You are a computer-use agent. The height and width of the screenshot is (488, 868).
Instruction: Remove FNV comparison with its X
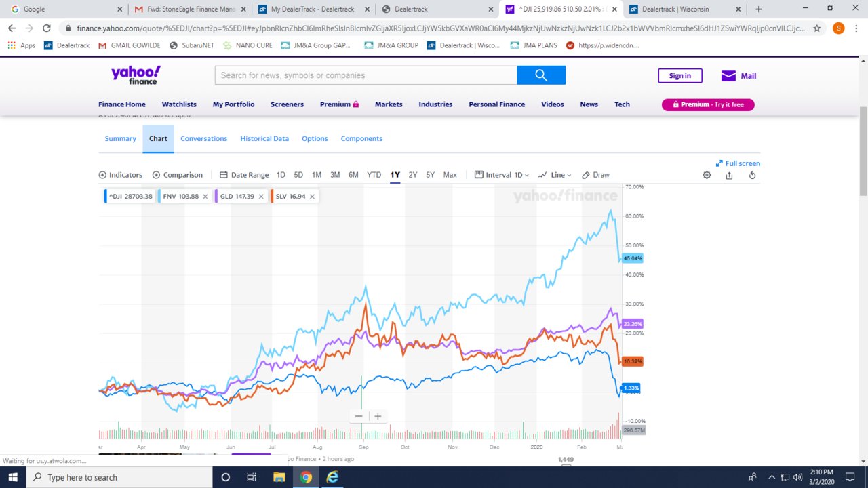click(205, 197)
